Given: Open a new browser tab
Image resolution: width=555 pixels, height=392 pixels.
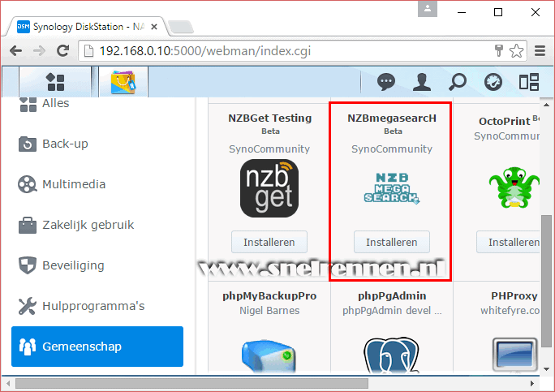Looking at the screenshot, I should (x=180, y=27).
